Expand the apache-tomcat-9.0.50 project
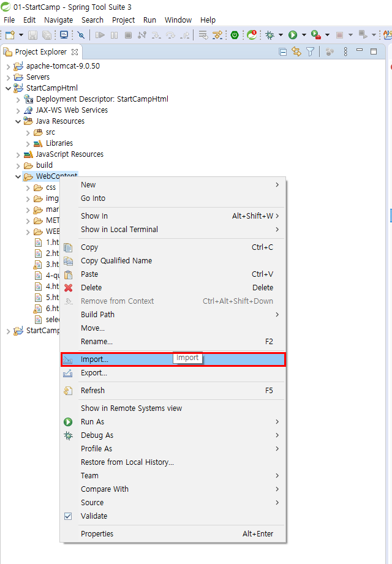The image size is (392, 564). pos(8,67)
